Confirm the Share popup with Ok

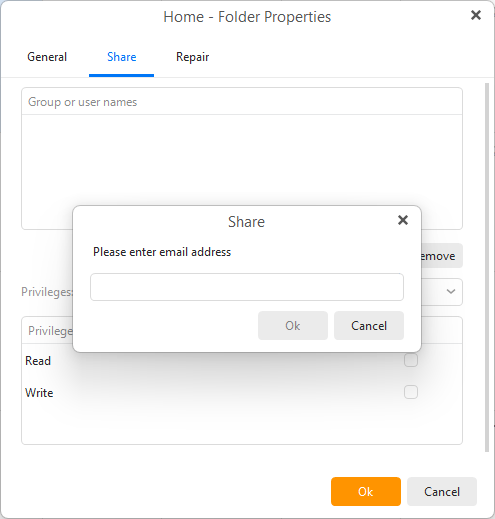pos(293,326)
